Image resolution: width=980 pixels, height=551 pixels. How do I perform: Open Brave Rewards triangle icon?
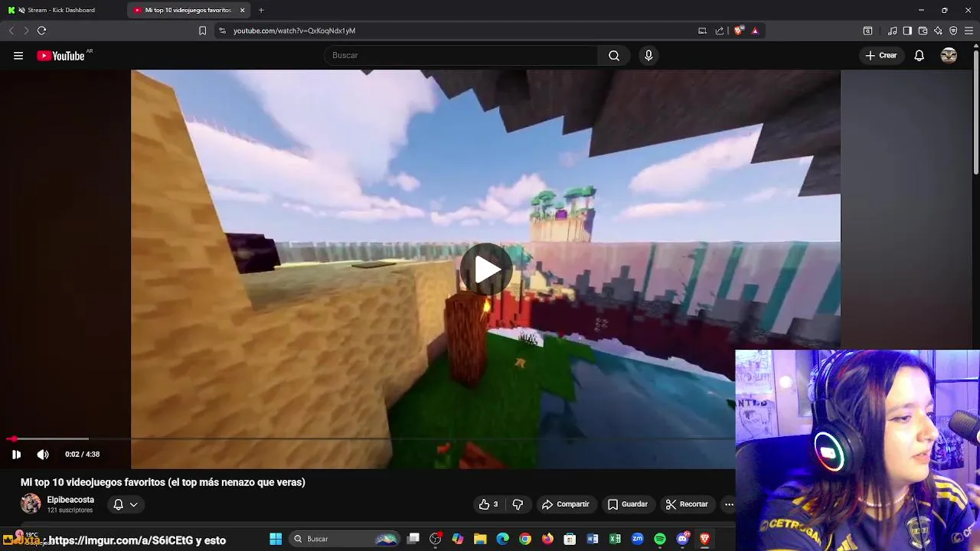pyautogui.click(x=755, y=31)
